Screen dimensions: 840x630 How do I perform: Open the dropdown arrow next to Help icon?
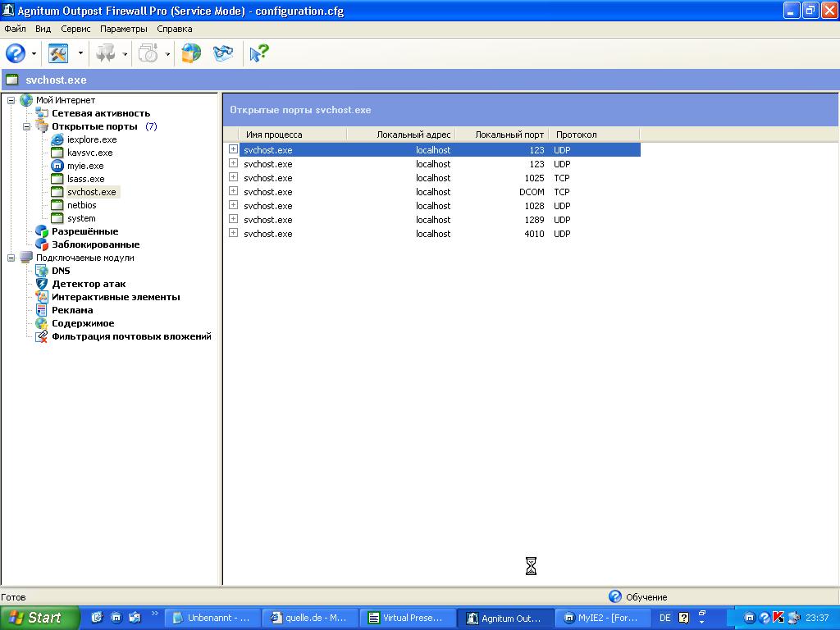point(34,53)
